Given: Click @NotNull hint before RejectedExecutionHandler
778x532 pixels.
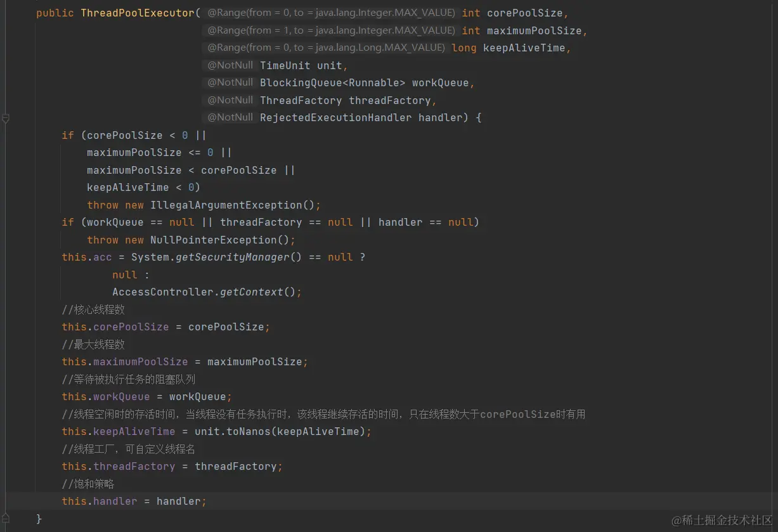Looking at the screenshot, I should pos(230,117).
